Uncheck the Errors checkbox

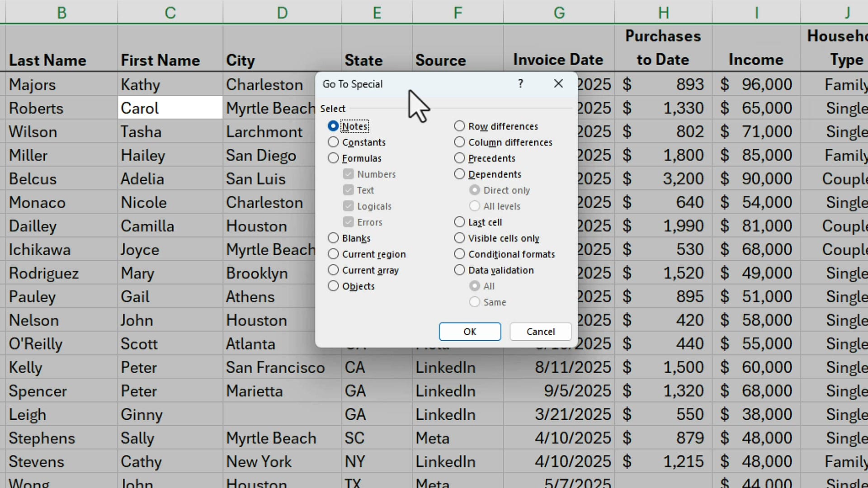(x=348, y=222)
